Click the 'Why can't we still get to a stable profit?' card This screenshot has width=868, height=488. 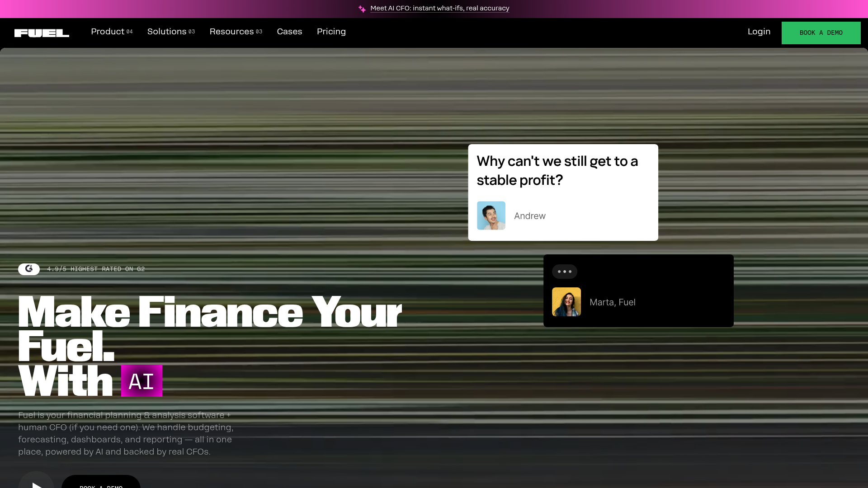coord(557,171)
